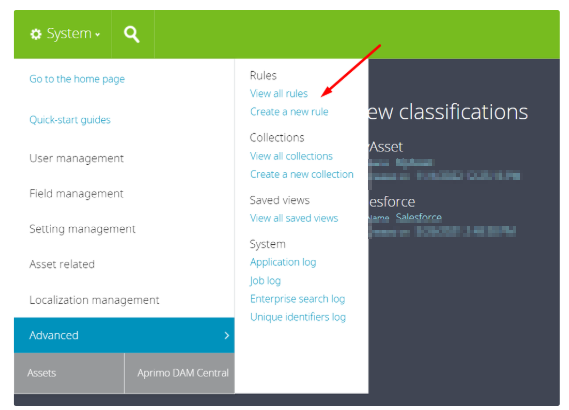Go to the home page link
This screenshot has height=410, width=569.
(77, 79)
